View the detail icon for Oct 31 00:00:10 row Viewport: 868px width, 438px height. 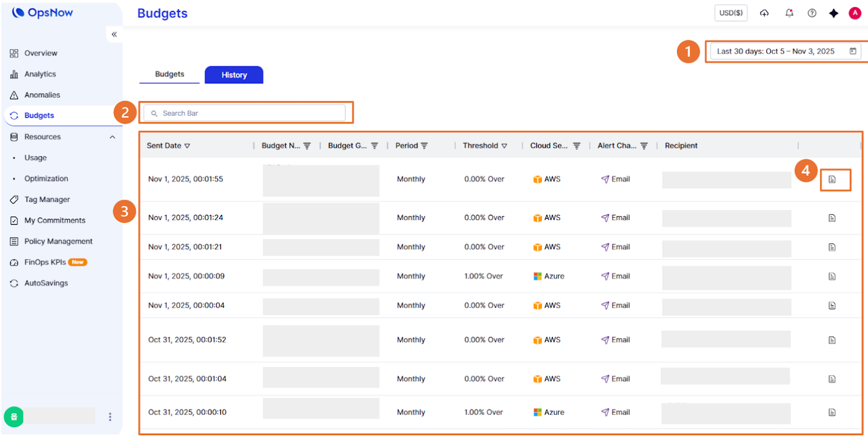(x=832, y=412)
